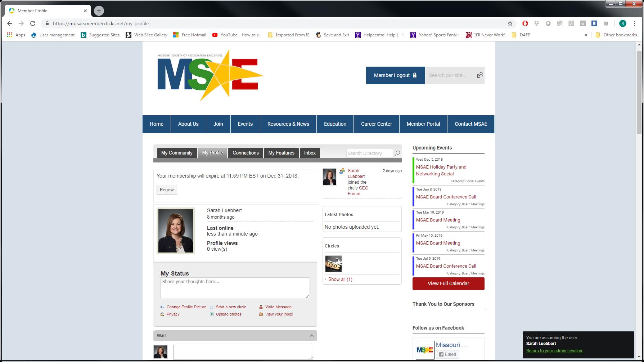Click the site search magnifier icon

[480, 75]
